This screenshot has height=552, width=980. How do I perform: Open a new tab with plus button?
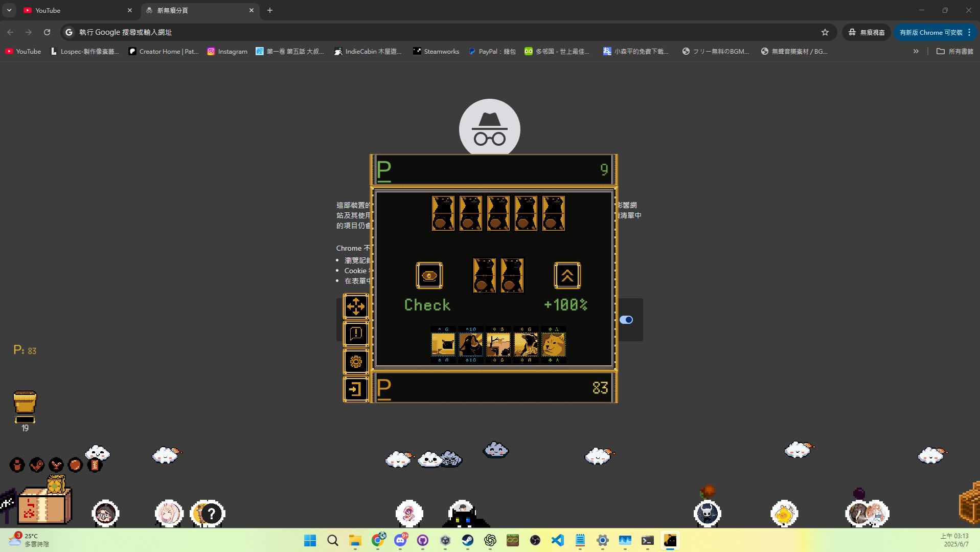[x=270, y=10]
